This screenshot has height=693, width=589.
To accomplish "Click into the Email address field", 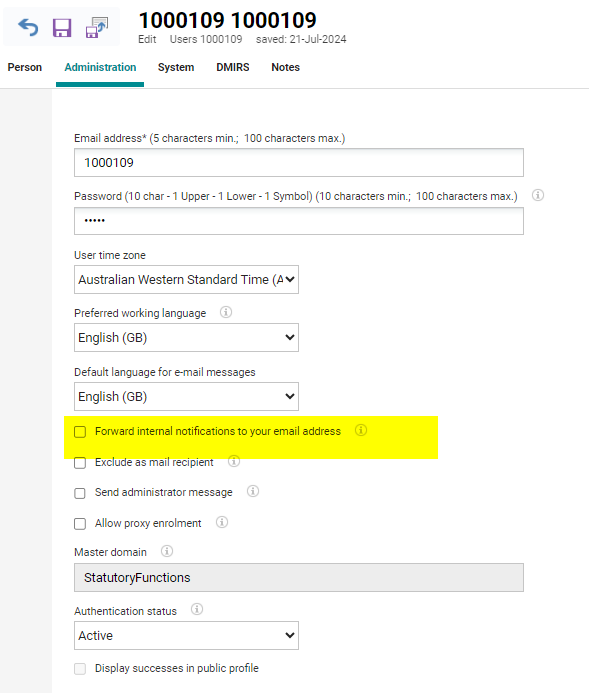I will pyautogui.click(x=299, y=163).
